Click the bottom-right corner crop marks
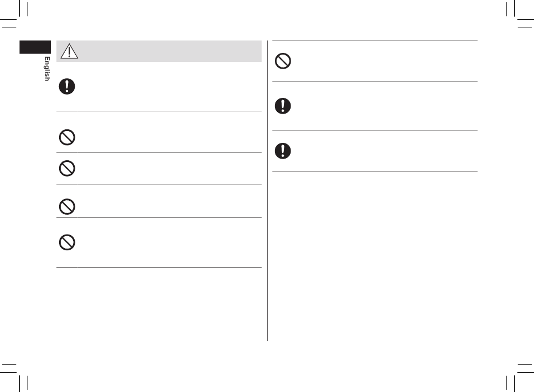This screenshot has width=534, height=392. [520, 378]
